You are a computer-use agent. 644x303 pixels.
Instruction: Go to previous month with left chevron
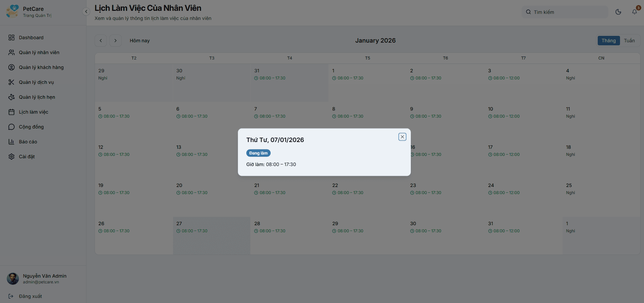click(101, 41)
